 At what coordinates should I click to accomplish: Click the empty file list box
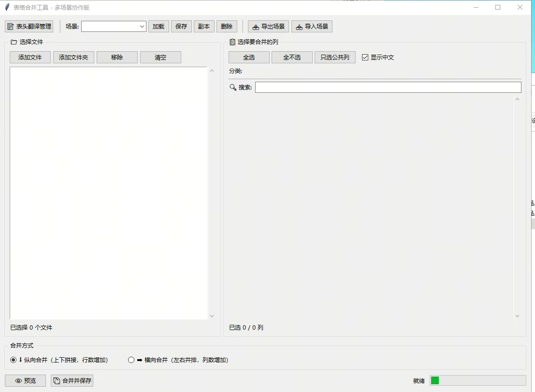tap(109, 193)
